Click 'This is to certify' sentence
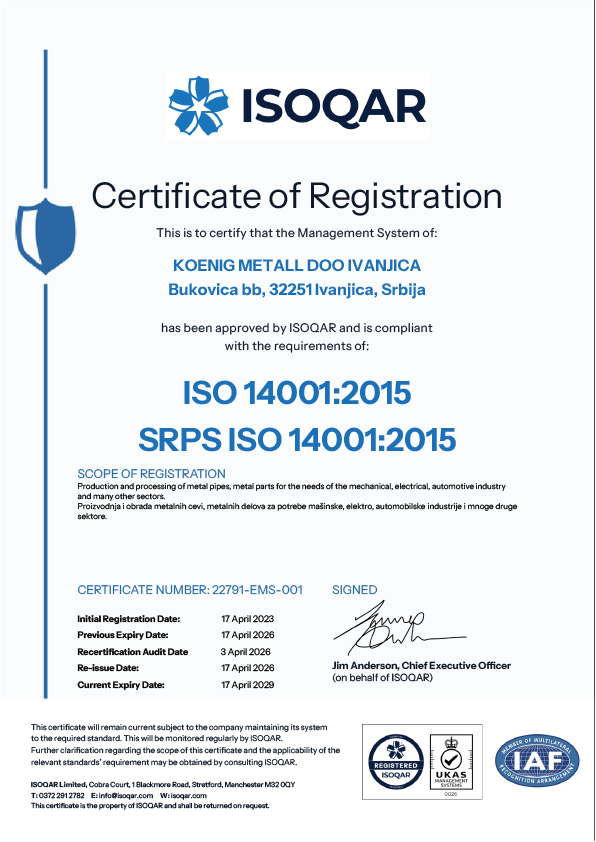This screenshot has width=596, height=842. [x=297, y=233]
